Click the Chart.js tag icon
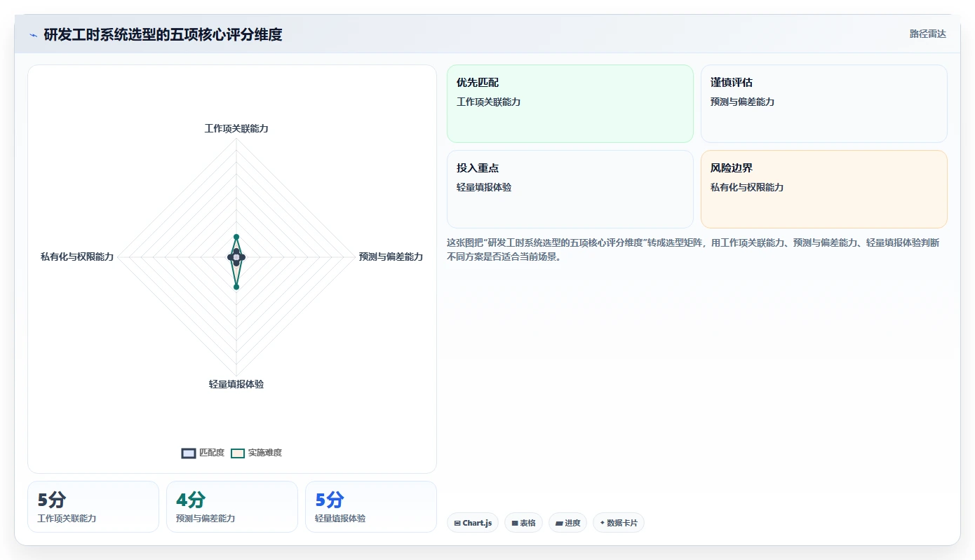Screen dimensions: 975x560 457,524
